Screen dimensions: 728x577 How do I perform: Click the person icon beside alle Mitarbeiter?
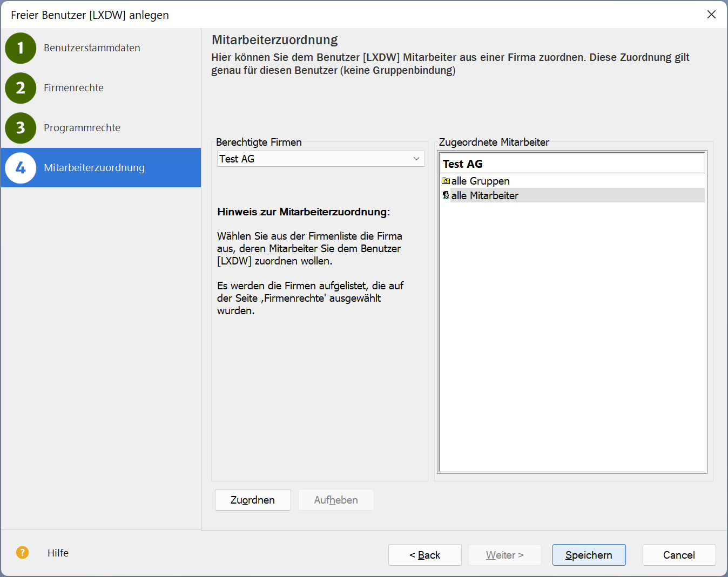[x=446, y=195]
